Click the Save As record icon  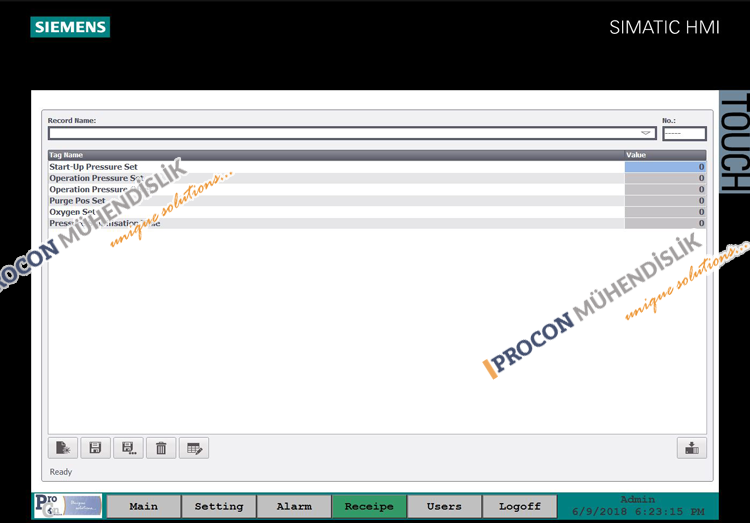[128, 448]
